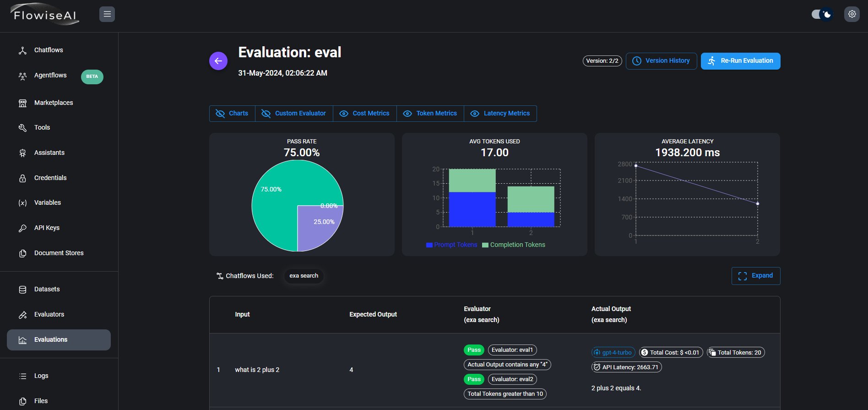Click the Version: 2/2 chip
Viewport: 868px width, 410px height.
point(602,61)
